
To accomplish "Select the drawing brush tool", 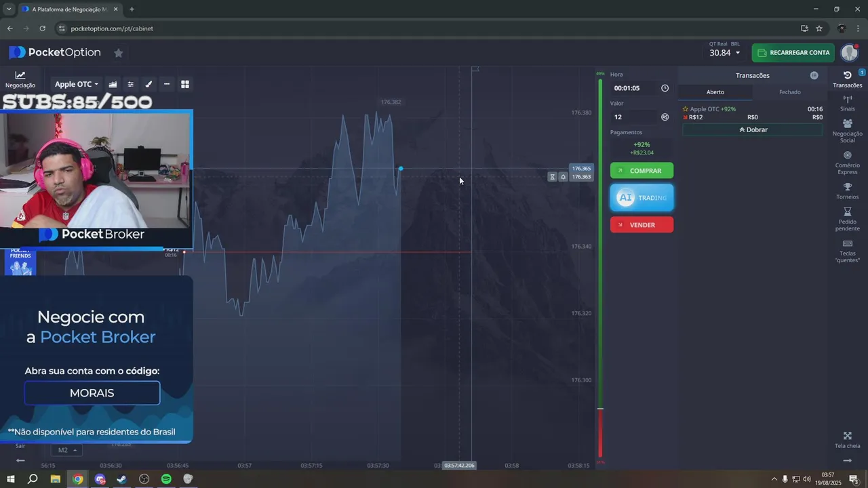I will coord(149,84).
